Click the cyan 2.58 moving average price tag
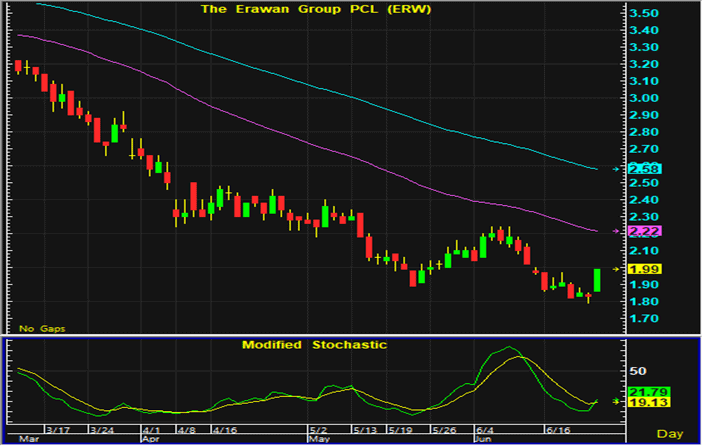The image size is (703, 446). [x=636, y=169]
